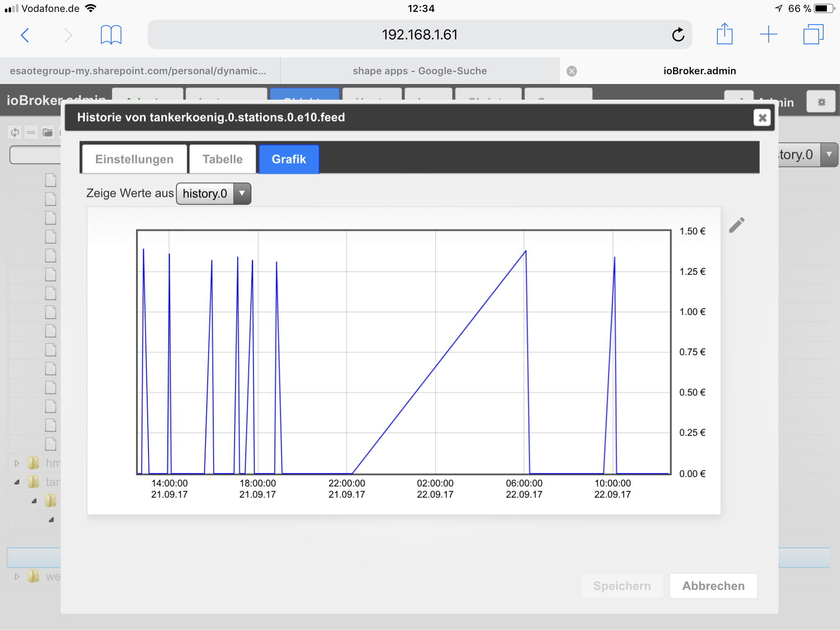Show all tabs overview icon

tap(813, 34)
